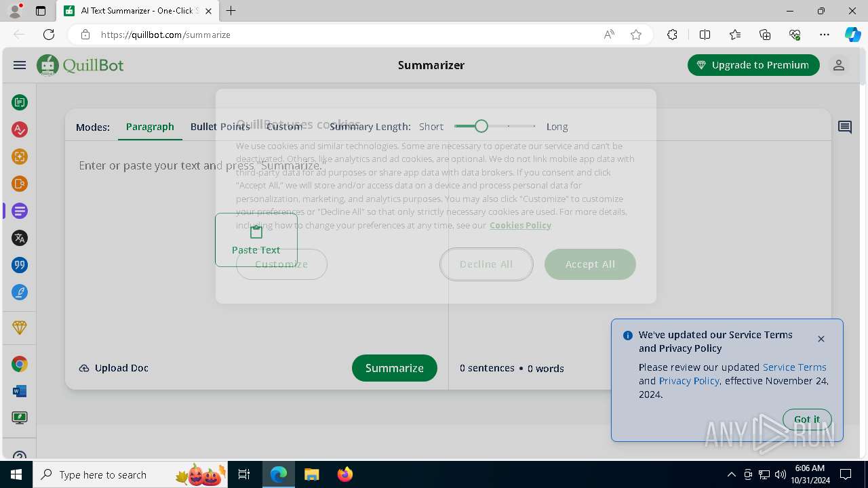
Task: Click the Premium diamond sidebar icon
Action: pos(20,327)
